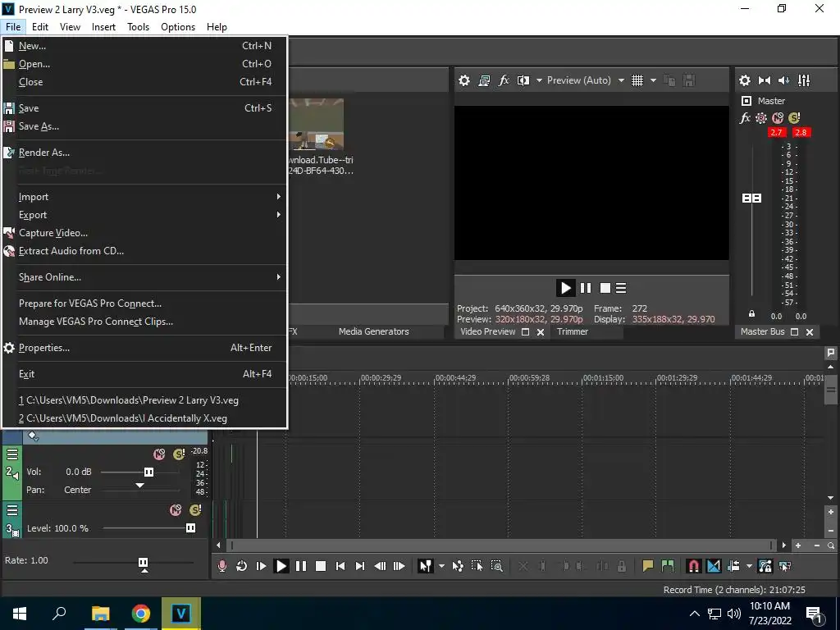
Task: Step to next frame in transport
Action: [x=399, y=566]
